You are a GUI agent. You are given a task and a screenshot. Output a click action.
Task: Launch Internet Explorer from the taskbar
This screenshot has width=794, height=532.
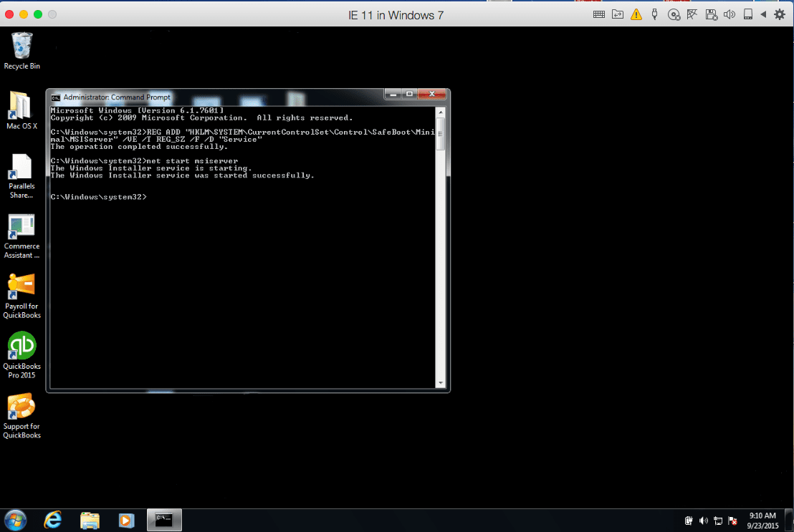coord(53,520)
